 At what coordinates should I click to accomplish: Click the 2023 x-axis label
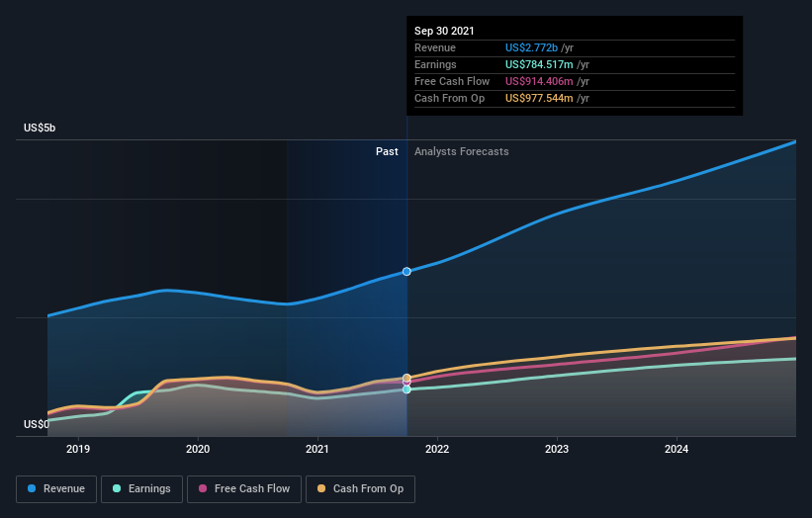[557, 449]
